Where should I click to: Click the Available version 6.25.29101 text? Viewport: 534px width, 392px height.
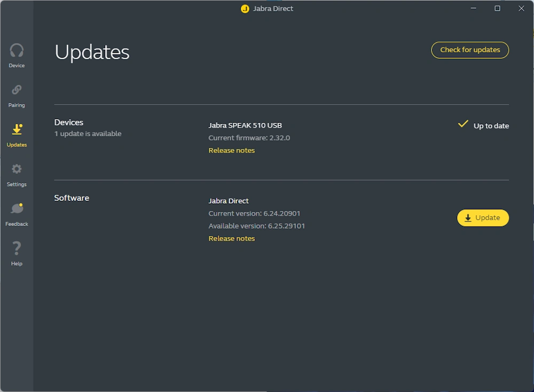256,226
